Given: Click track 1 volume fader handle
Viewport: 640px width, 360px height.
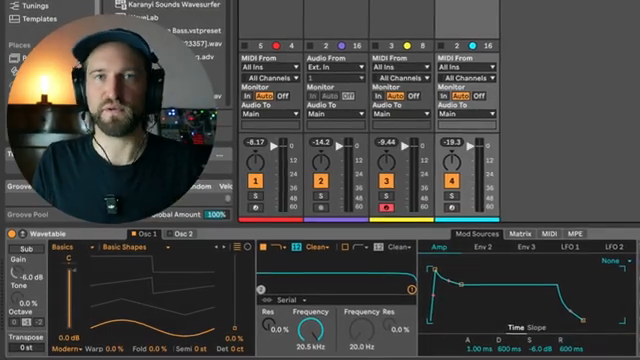Looking at the screenshot, I should coord(273,146).
